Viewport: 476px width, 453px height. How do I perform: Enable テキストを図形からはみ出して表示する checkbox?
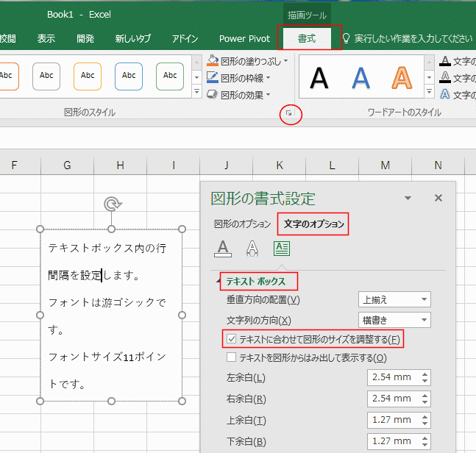pyautogui.click(x=232, y=358)
